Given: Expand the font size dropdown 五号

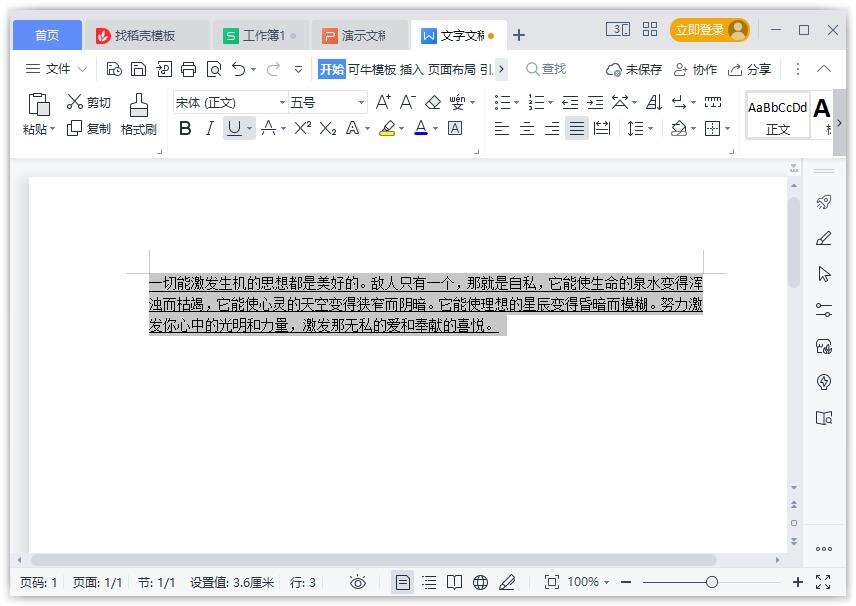Looking at the screenshot, I should pyautogui.click(x=361, y=102).
